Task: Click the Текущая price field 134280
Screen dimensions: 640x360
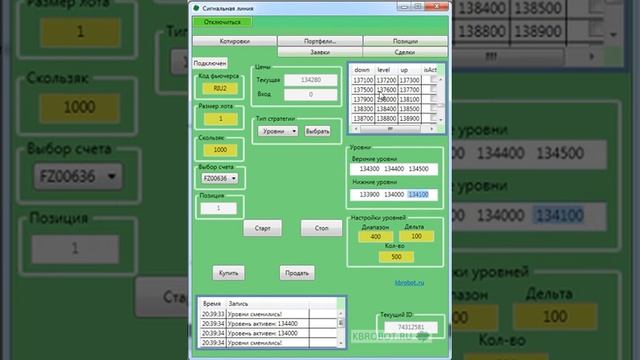Action: click(311, 80)
